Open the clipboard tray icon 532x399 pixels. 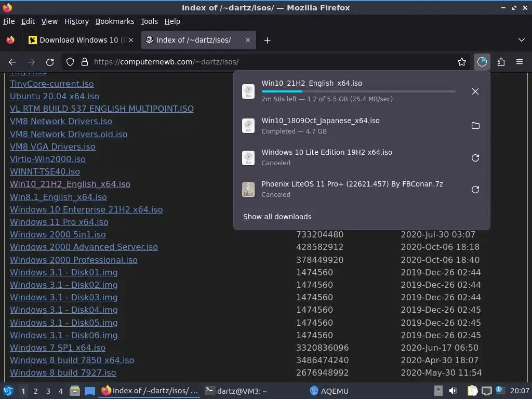pyautogui.click(x=472, y=391)
